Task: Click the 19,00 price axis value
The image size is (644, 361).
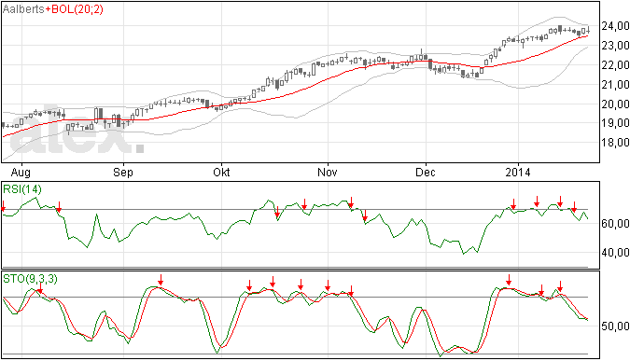Action: tap(615, 123)
